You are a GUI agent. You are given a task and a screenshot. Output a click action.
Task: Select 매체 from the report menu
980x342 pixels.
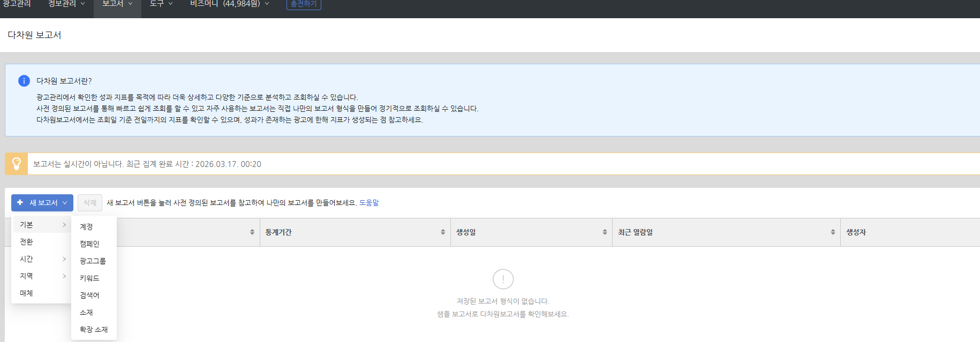point(27,293)
